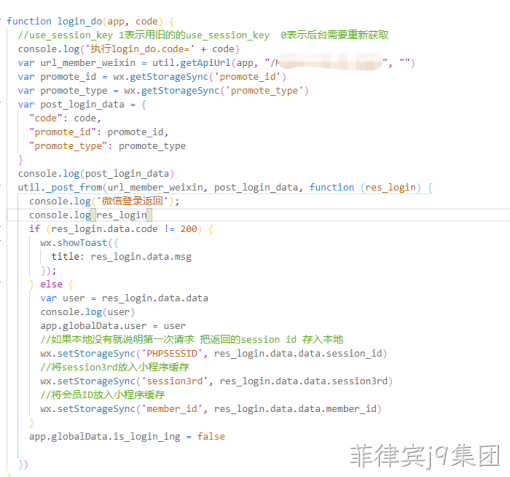Click the 'PHPSESSID' string literal

[x=172, y=353]
